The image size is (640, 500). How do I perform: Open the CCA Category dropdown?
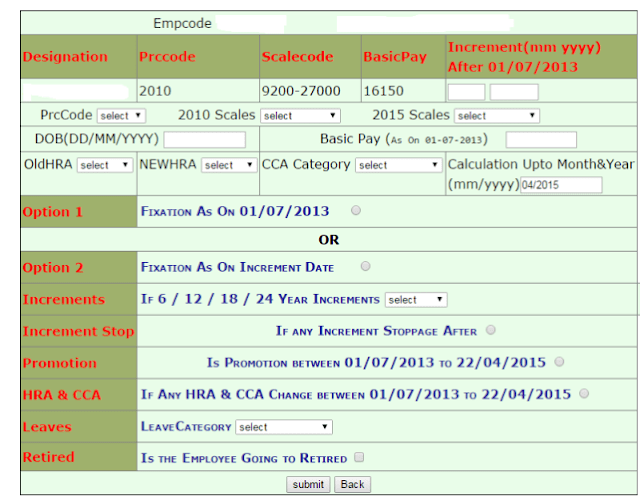pyautogui.click(x=398, y=165)
